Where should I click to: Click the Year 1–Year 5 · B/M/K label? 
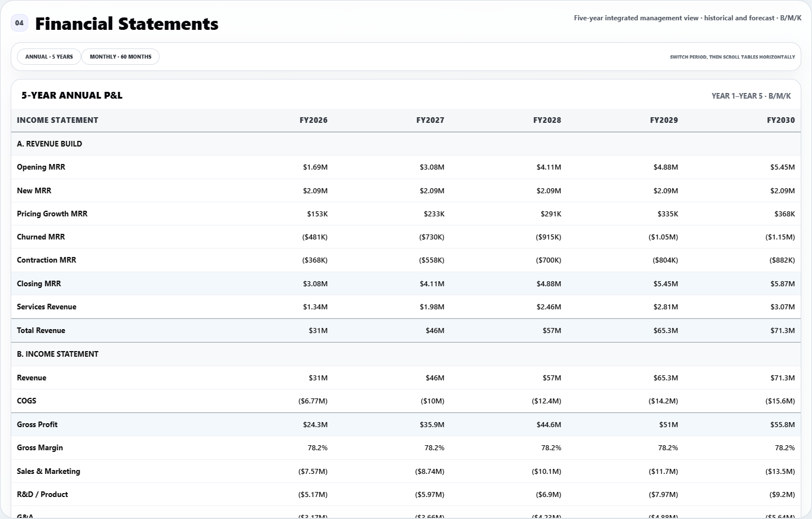pyautogui.click(x=751, y=96)
